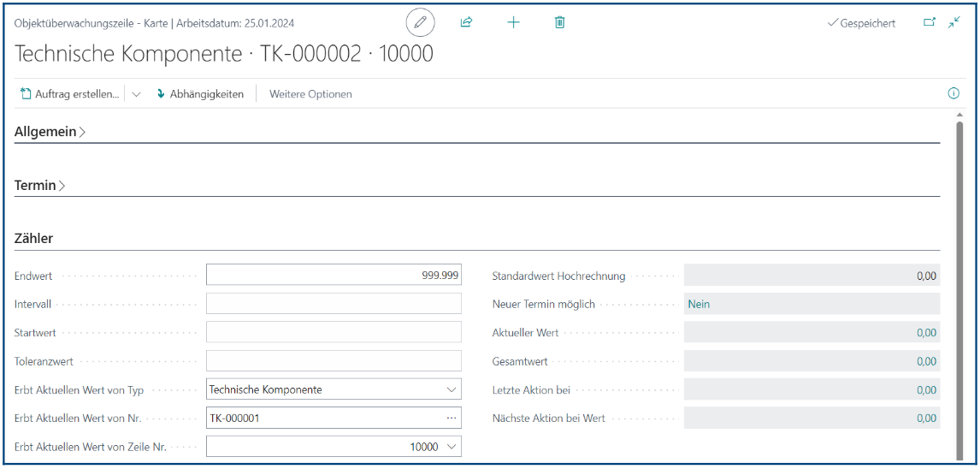The image size is (980, 469).
Task: Click the Objektüberwachungszeile - Karte caption
Action: point(92,23)
